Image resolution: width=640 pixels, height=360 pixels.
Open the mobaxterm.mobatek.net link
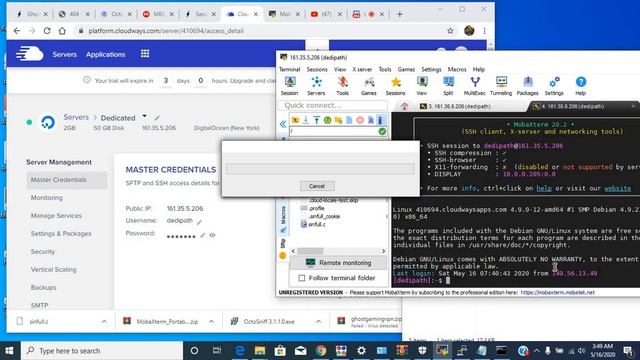point(558,293)
